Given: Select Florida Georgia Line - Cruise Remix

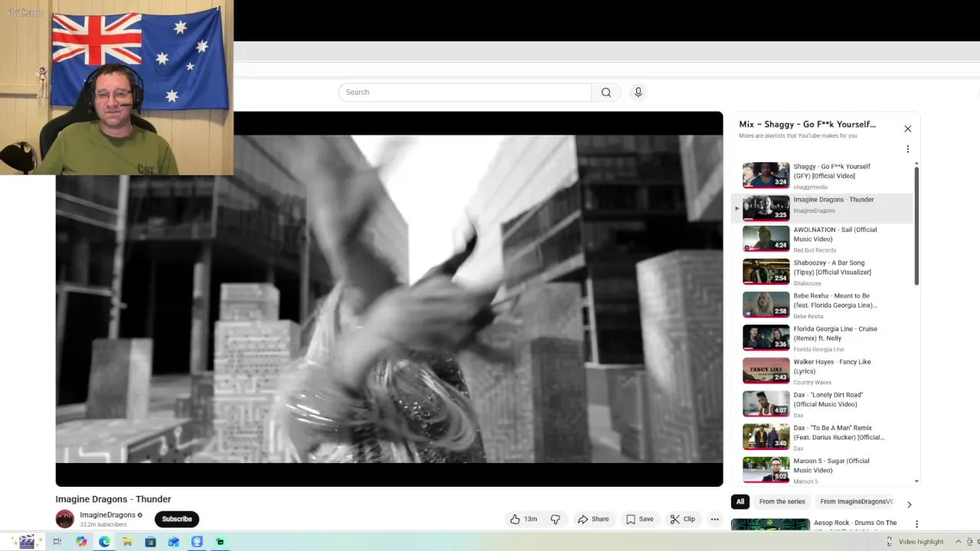Looking at the screenshot, I should [x=823, y=337].
